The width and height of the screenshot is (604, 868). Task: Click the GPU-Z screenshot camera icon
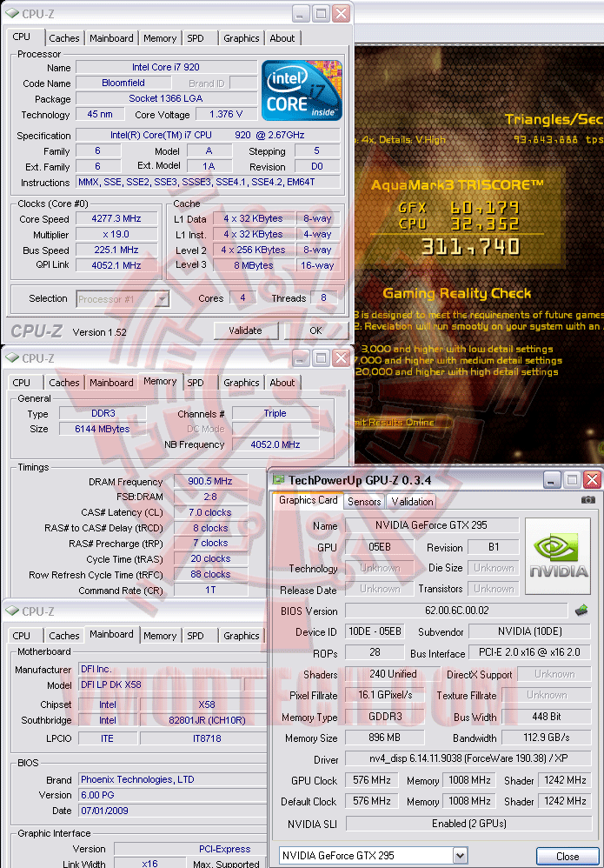click(x=588, y=500)
